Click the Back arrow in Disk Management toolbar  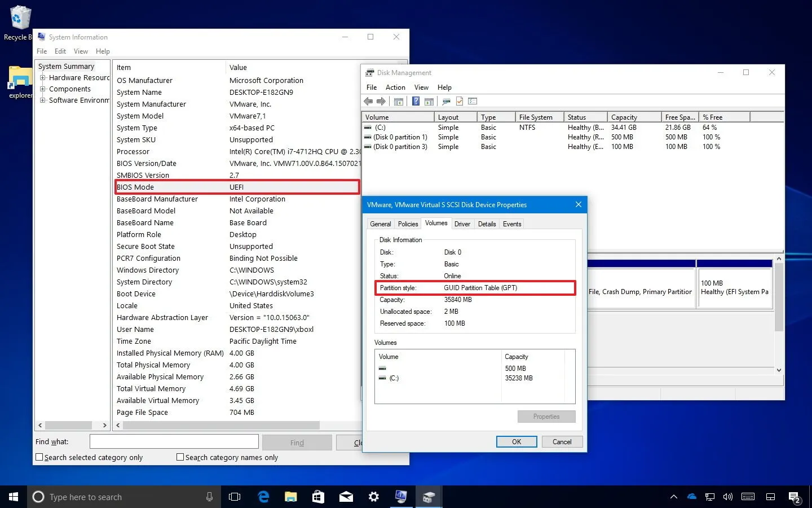[x=368, y=101]
